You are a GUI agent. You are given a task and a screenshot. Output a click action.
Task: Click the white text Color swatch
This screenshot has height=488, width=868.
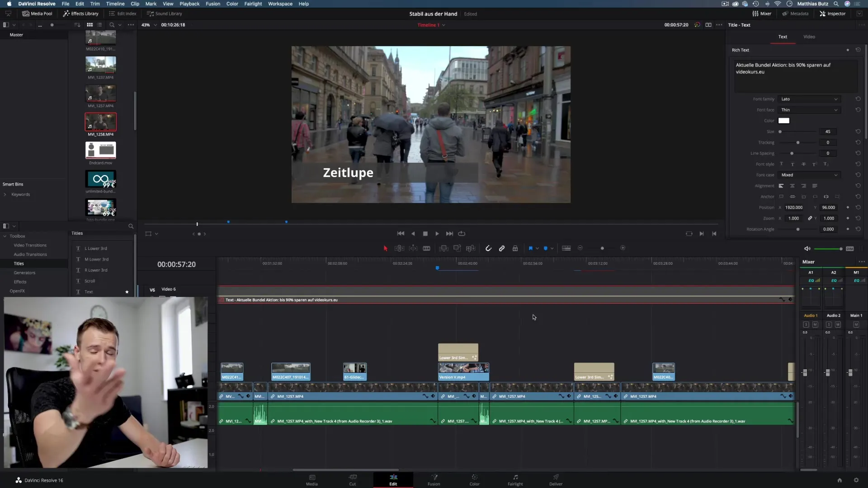[x=783, y=121]
